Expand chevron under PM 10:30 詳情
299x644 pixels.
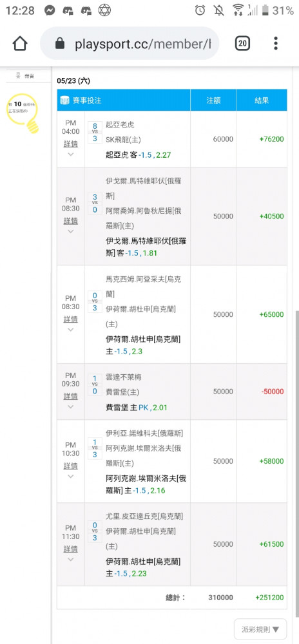pos(71,477)
